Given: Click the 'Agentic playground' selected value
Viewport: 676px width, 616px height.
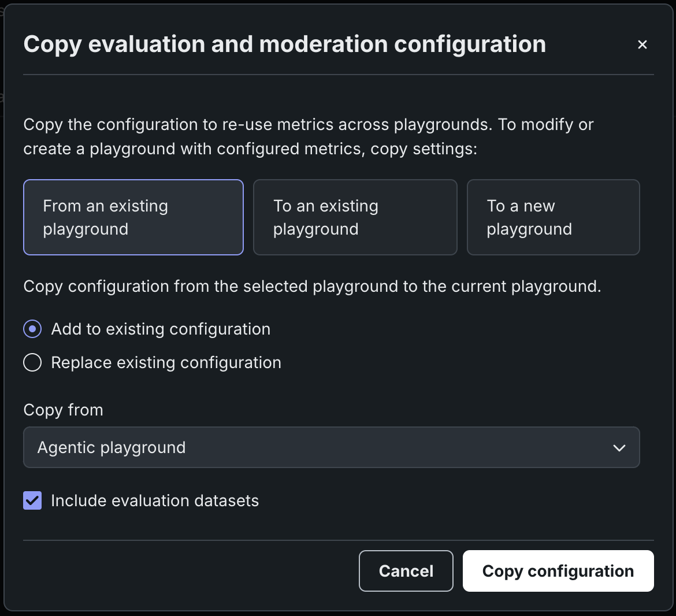Looking at the screenshot, I should (112, 448).
